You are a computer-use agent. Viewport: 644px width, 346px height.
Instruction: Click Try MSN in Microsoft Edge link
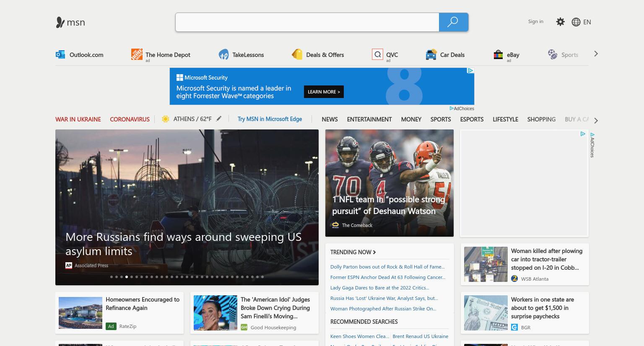pyautogui.click(x=270, y=119)
